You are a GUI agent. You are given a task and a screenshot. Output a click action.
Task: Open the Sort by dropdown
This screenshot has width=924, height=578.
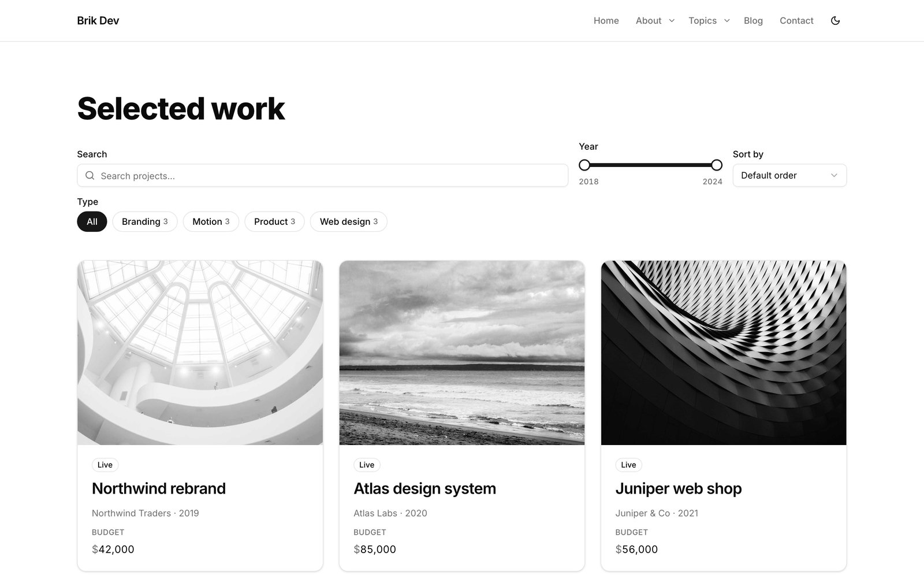coord(789,176)
